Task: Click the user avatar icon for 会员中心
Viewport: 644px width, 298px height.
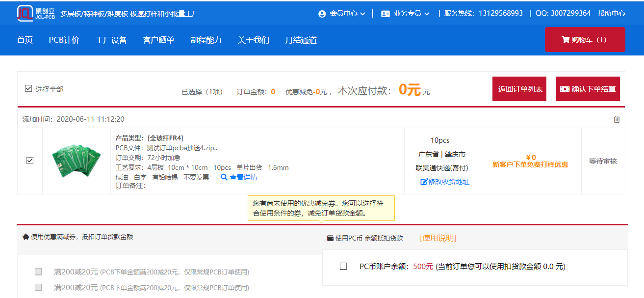Action: (x=322, y=14)
